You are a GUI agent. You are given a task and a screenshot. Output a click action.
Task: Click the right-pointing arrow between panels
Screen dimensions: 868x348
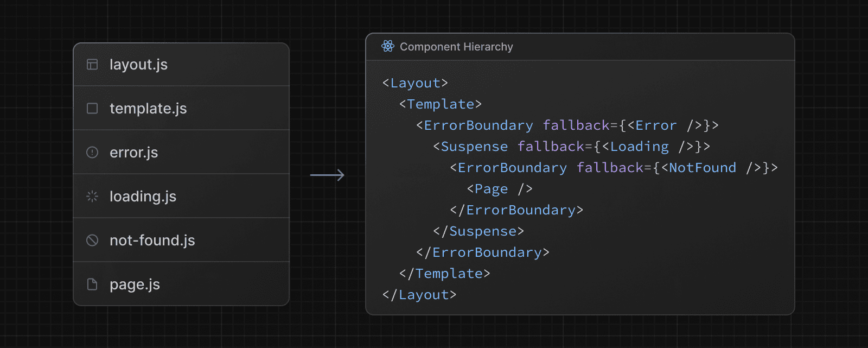[327, 175]
